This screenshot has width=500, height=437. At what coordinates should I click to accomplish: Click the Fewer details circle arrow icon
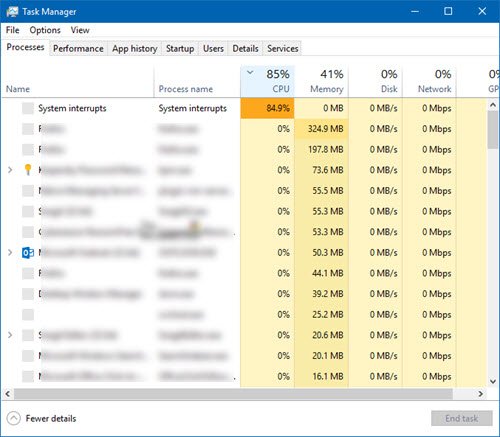tap(13, 418)
